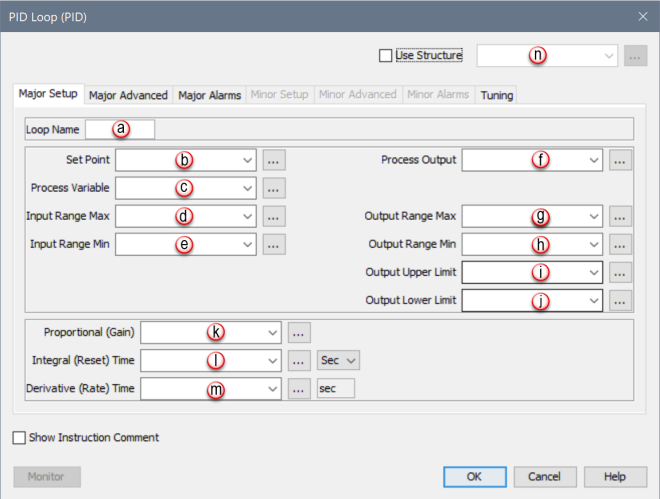The image size is (660, 499).
Task: Click the OK button
Action: coord(474,476)
